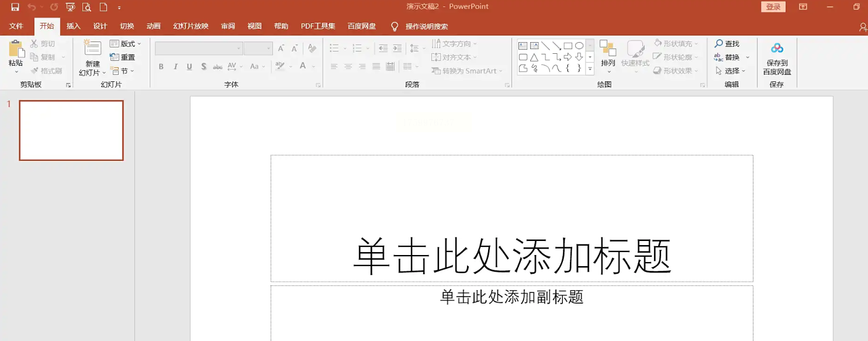
Task: Switch to the Design (设计) tab
Action: 101,26
